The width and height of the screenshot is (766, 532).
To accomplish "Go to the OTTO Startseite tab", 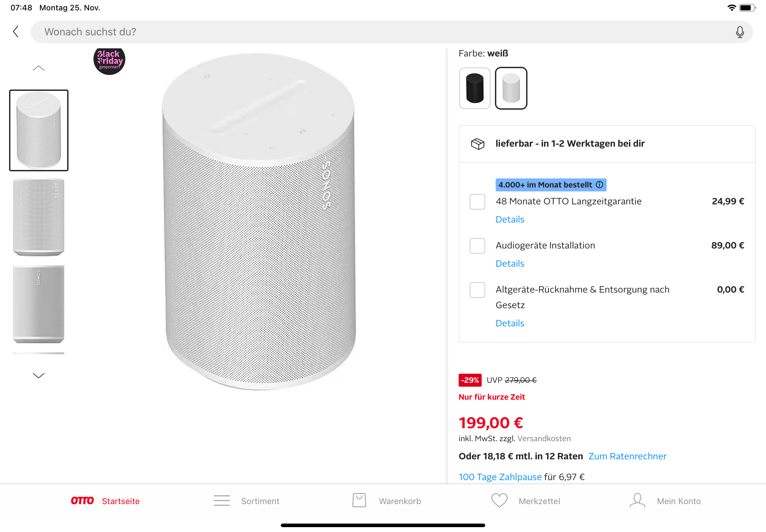I will [x=105, y=501].
